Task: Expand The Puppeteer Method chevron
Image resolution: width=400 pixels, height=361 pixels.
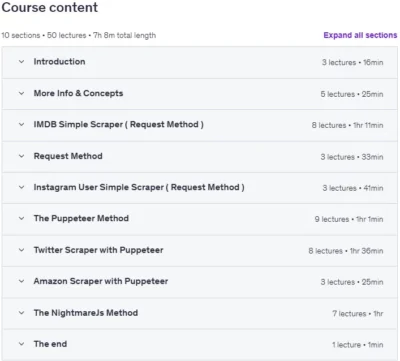Action: [x=21, y=219]
